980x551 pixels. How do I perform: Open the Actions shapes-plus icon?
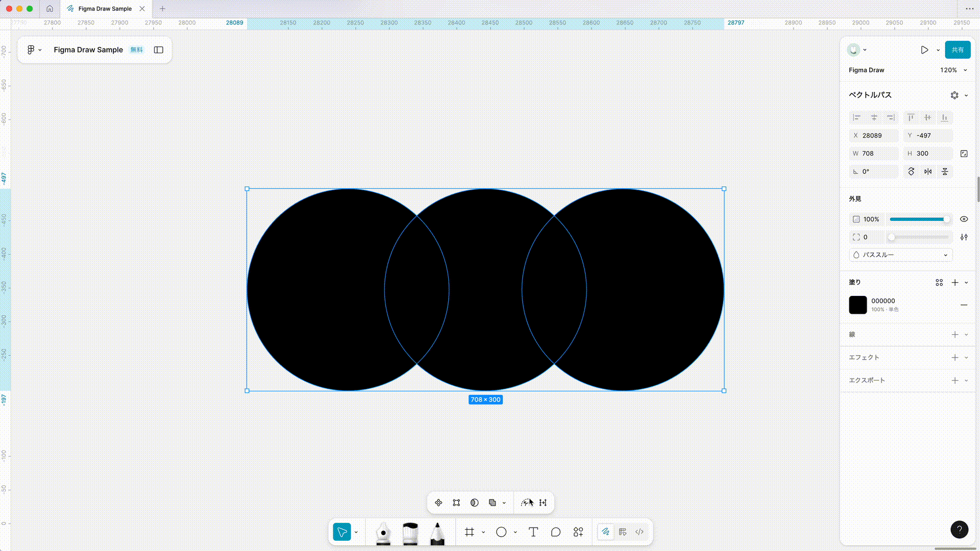578,532
